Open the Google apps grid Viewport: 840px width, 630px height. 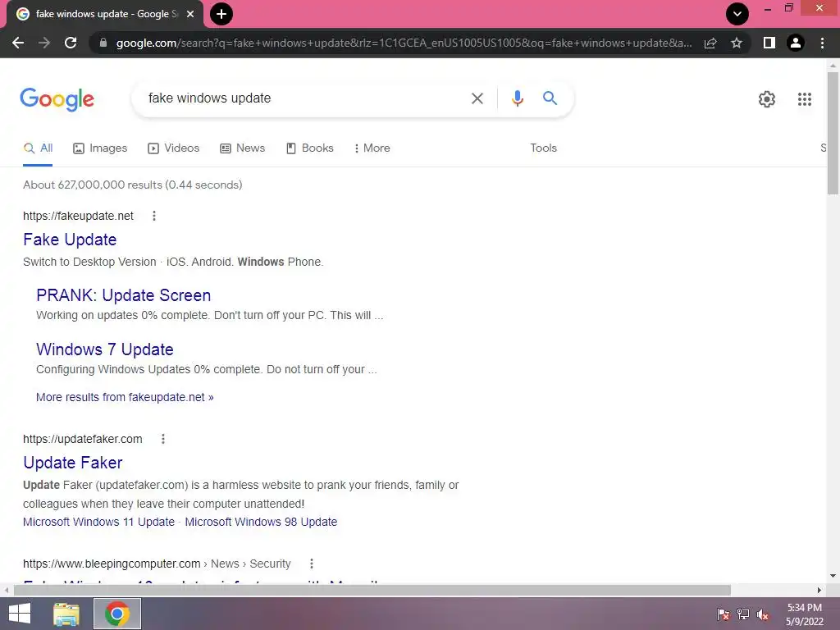click(804, 99)
